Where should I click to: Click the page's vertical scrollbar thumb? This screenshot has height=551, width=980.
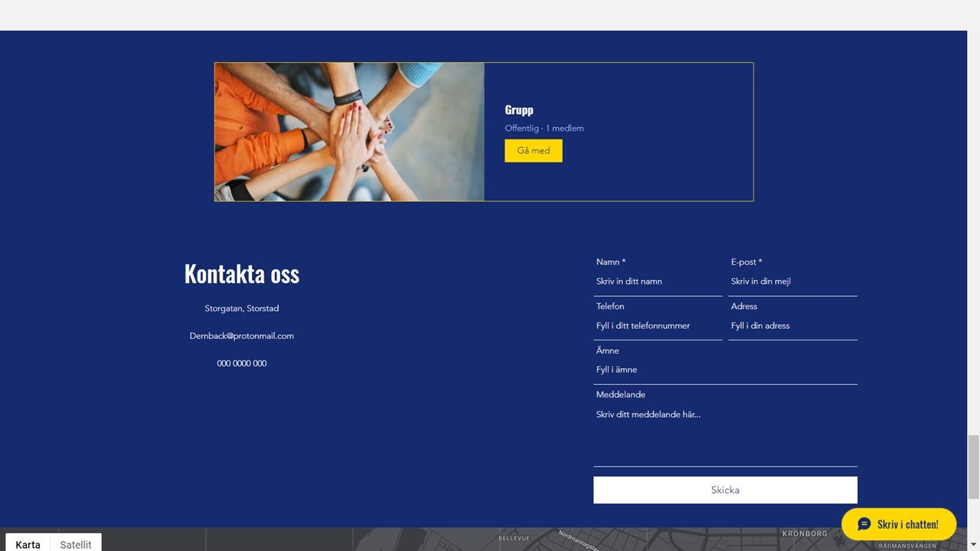(x=973, y=466)
